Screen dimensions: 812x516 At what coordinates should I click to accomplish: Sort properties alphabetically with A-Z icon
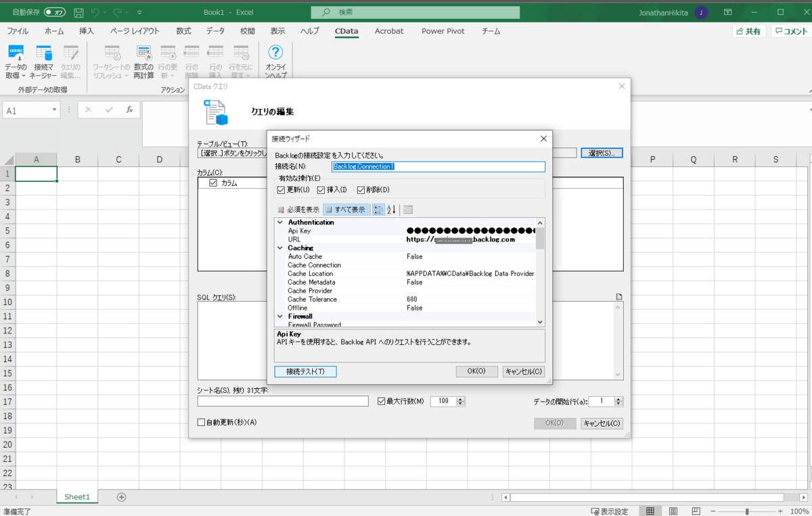391,210
